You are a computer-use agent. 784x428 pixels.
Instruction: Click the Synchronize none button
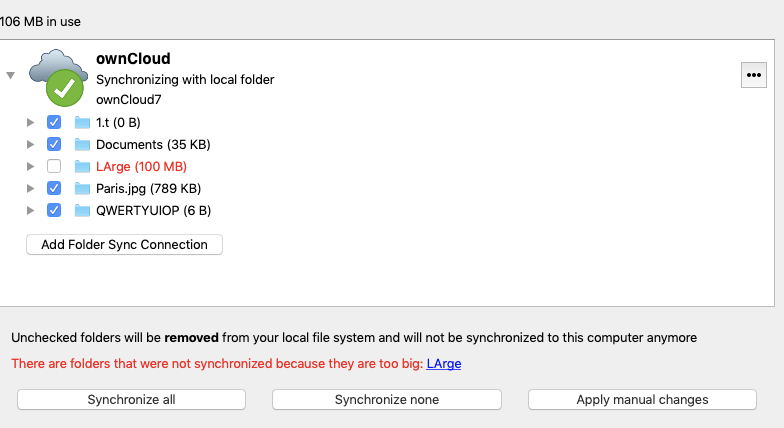click(387, 400)
